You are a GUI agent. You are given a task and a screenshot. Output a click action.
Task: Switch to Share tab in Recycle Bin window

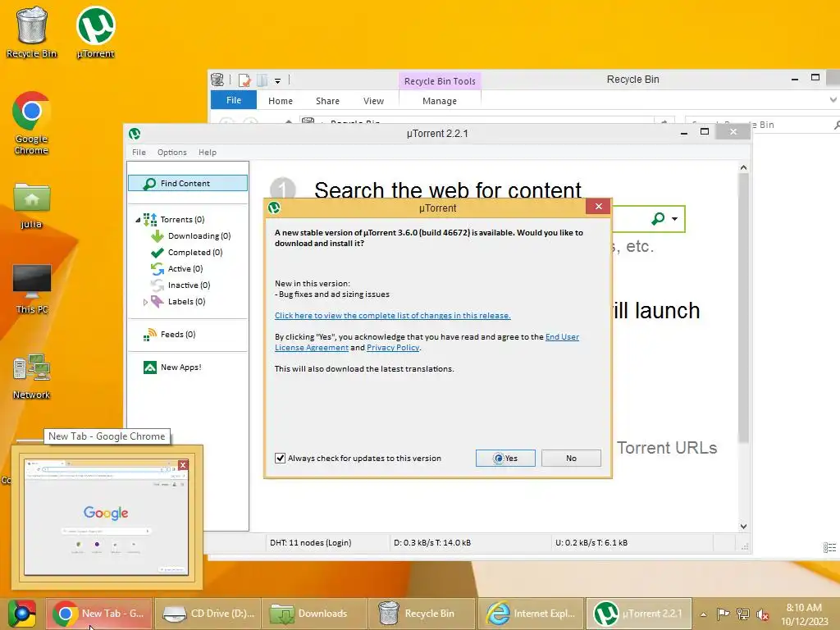point(327,101)
